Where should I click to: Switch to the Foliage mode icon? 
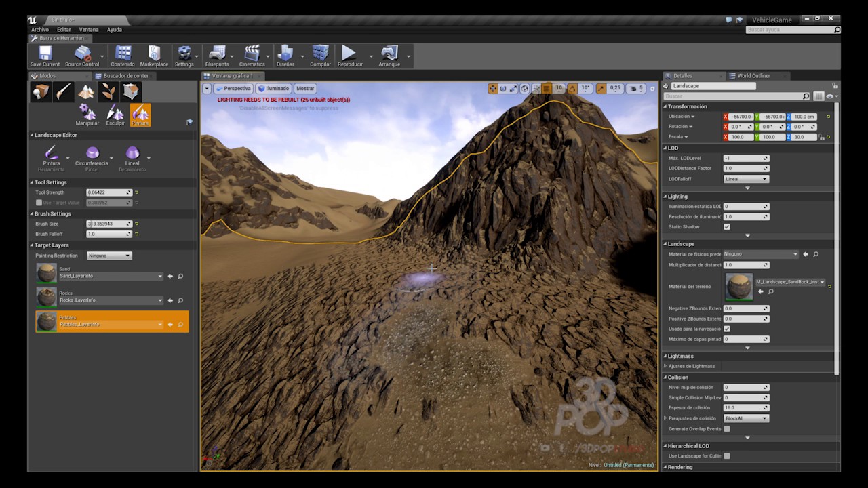(108, 91)
